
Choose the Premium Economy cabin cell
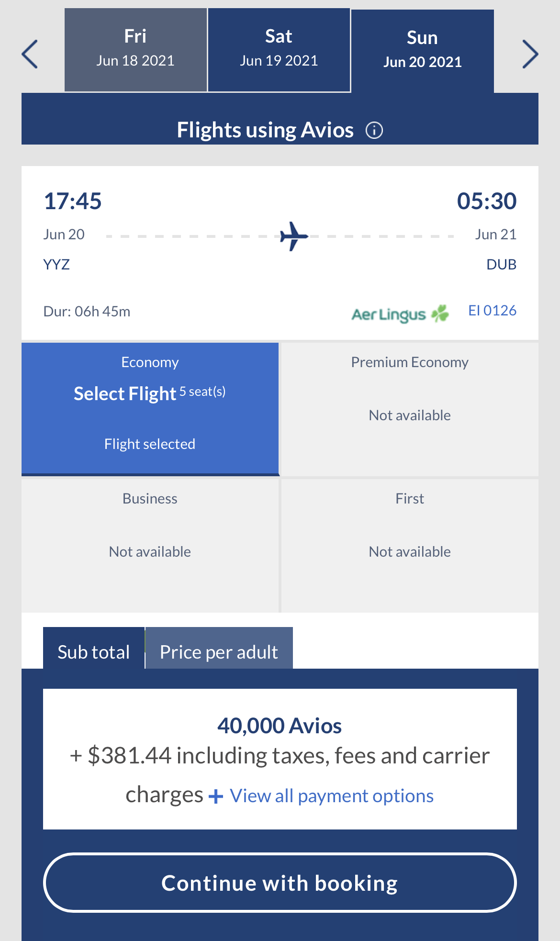pyautogui.click(x=410, y=408)
